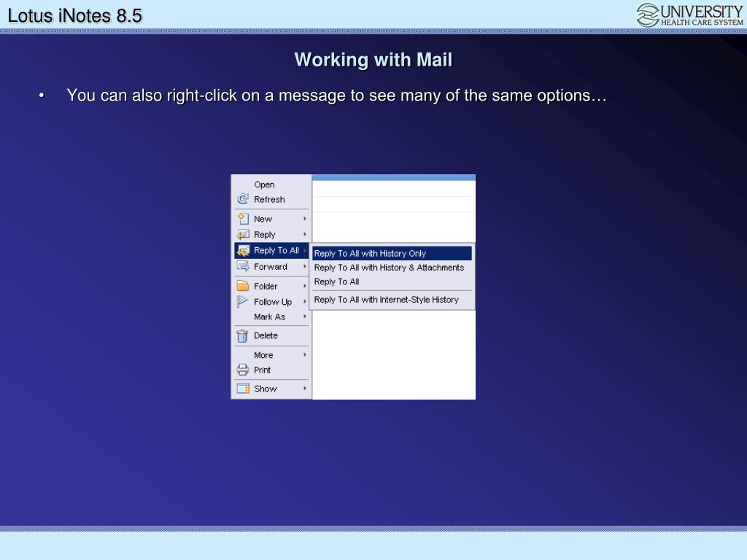
Task: Select the Forward menu entry
Action: [271, 266]
